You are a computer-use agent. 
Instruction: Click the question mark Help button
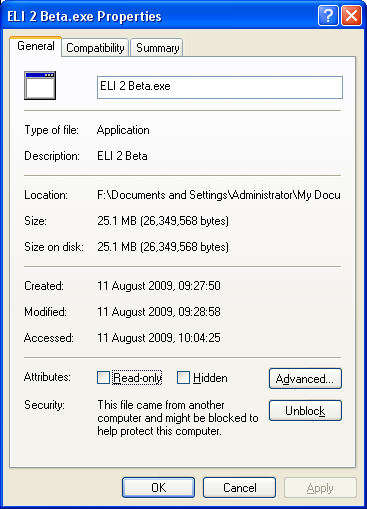(x=328, y=16)
